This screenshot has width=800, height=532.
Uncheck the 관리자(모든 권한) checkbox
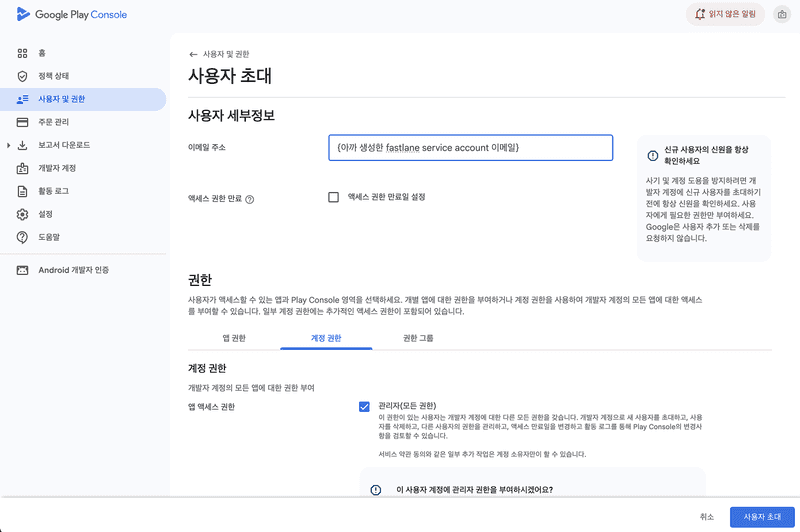364,406
